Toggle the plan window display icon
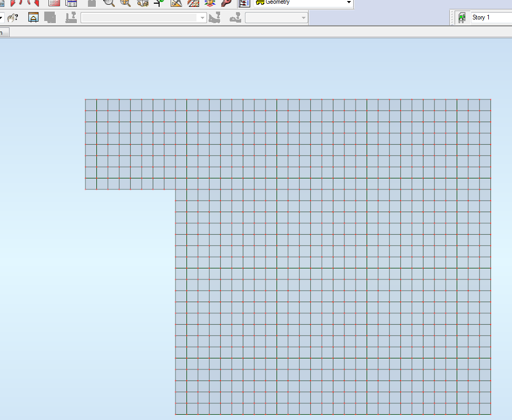The image size is (512, 420). [33, 17]
